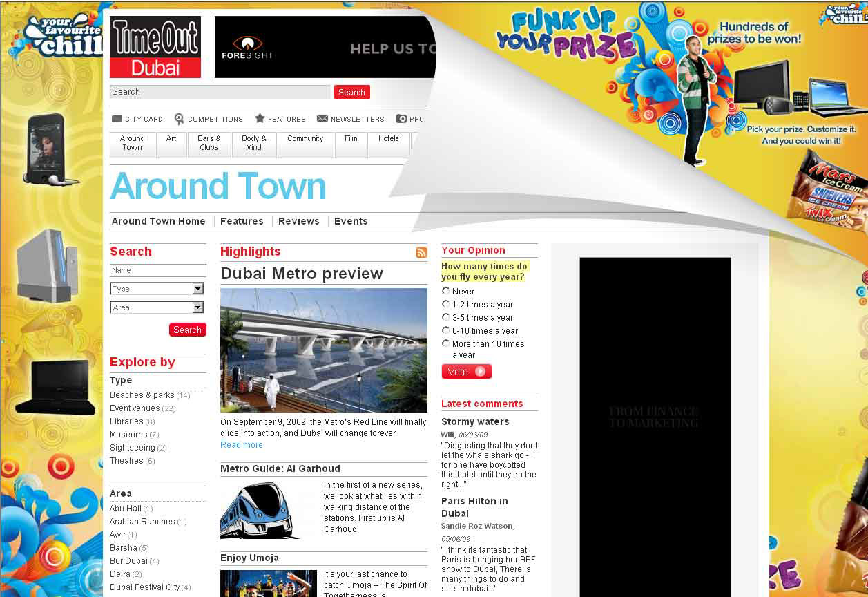
Task: Click the Time Out Dubai logo
Action: (155, 47)
